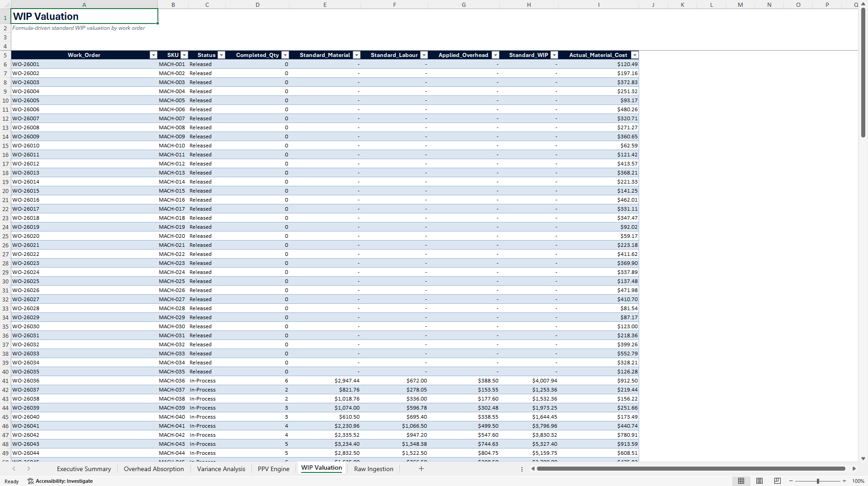
Task: Click vertical scrollbar down arrow
Action: 863,458
